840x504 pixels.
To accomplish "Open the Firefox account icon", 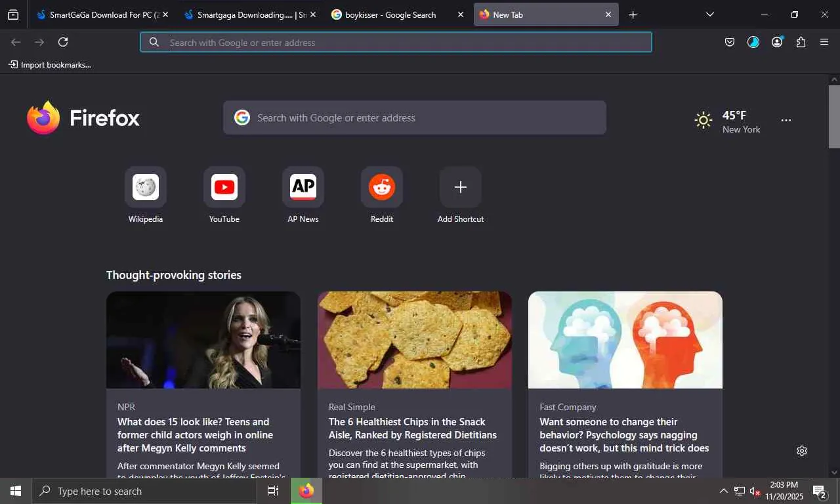I will click(778, 42).
